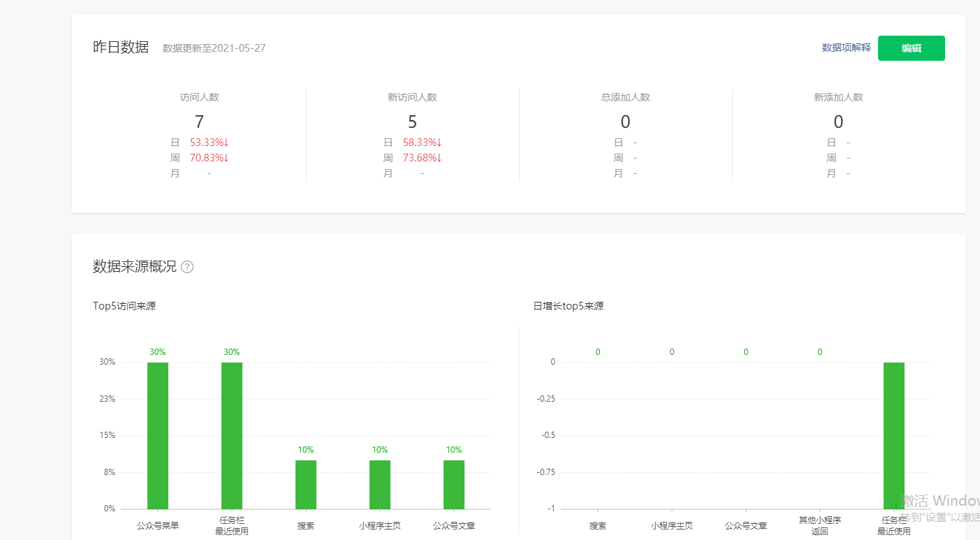Click the negative 任务栏 bar in 日增长top5来源
Screen dimensions: 980x540
coord(894,436)
